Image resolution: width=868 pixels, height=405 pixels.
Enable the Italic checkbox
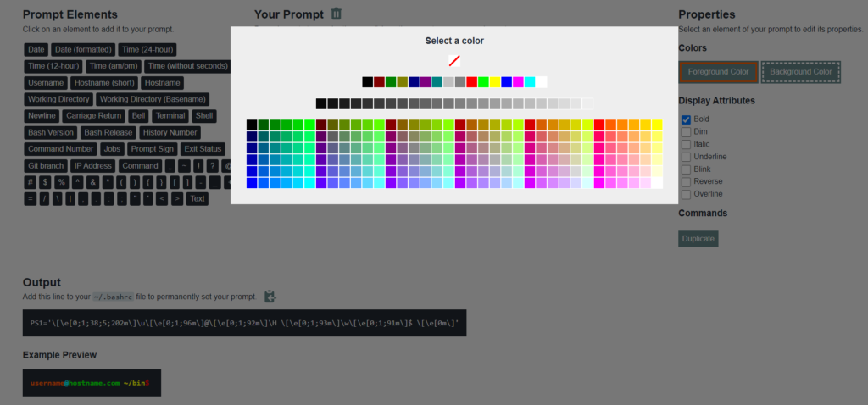[686, 144]
